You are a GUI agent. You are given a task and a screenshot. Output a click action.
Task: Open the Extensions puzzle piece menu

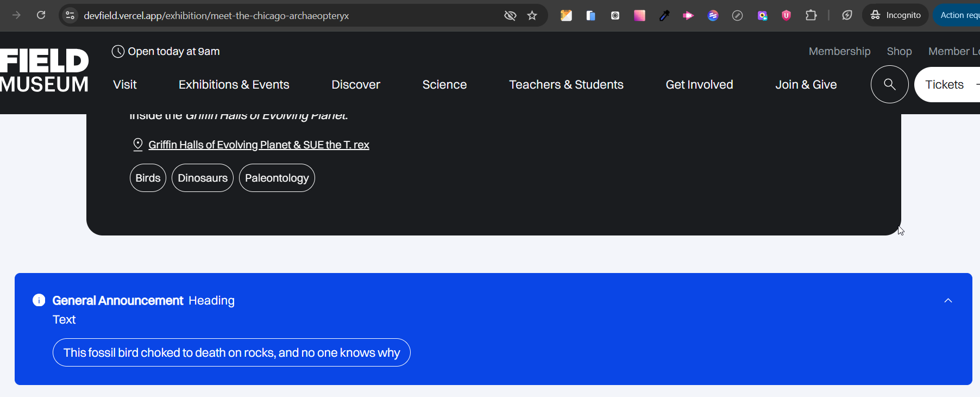[x=811, y=15]
